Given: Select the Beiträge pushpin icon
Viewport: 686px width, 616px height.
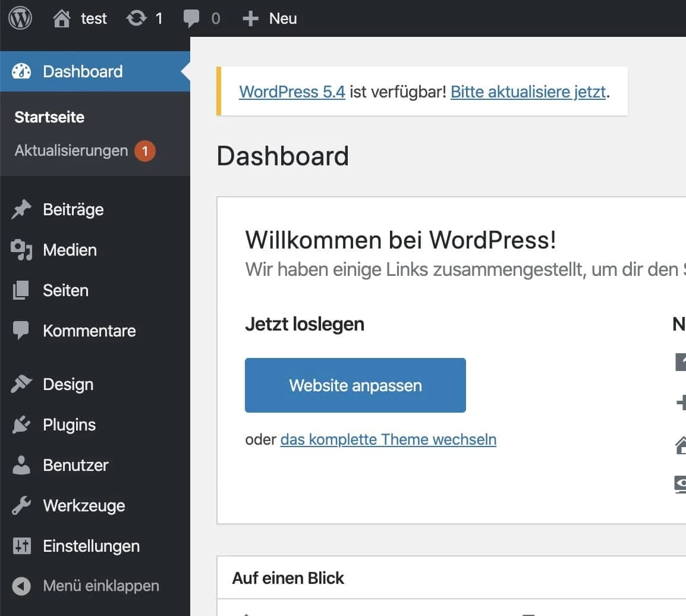Looking at the screenshot, I should 22,209.
